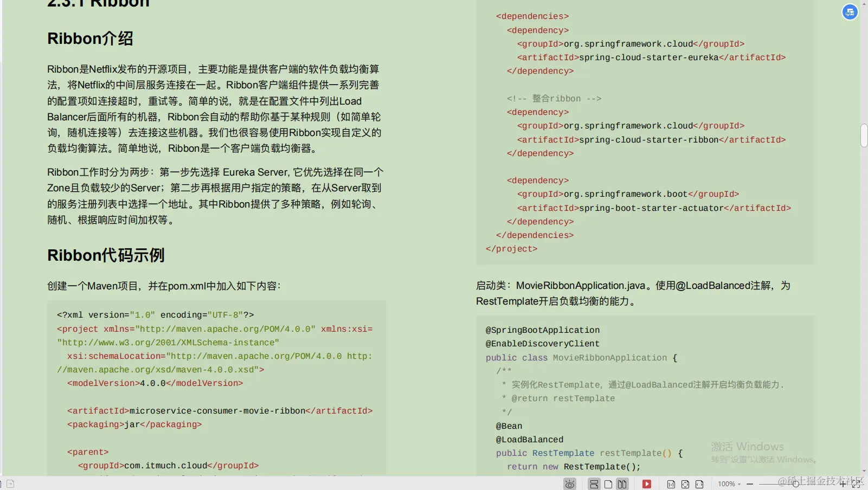This screenshot has height=490, width=868.
Task: Click the fit-to-width zoom icon
Action: [x=699, y=483]
